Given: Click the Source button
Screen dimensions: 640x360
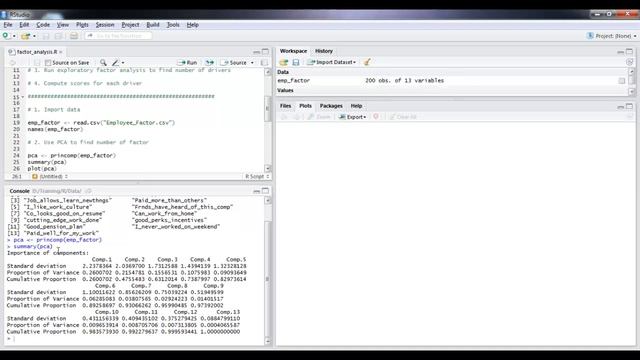Looking at the screenshot, I should pos(234,62).
